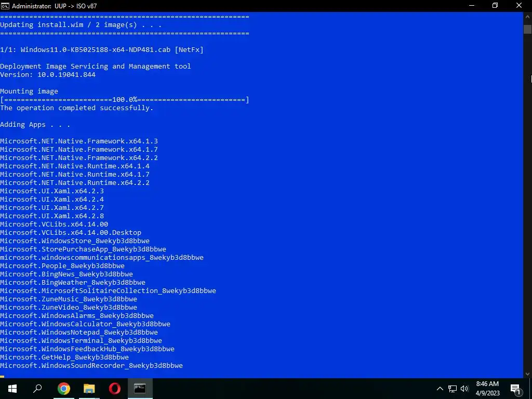This screenshot has height=399, width=532.
Task: Open Opera browser from taskbar
Action: tap(115, 389)
